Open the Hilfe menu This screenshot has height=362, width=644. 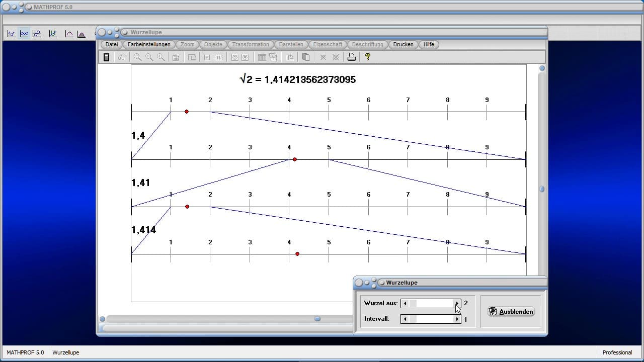[429, 45]
